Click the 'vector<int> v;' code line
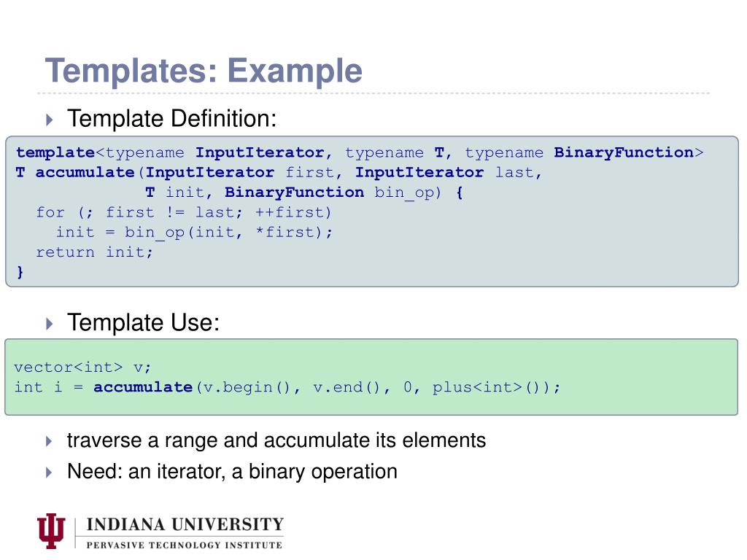 [82, 367]
